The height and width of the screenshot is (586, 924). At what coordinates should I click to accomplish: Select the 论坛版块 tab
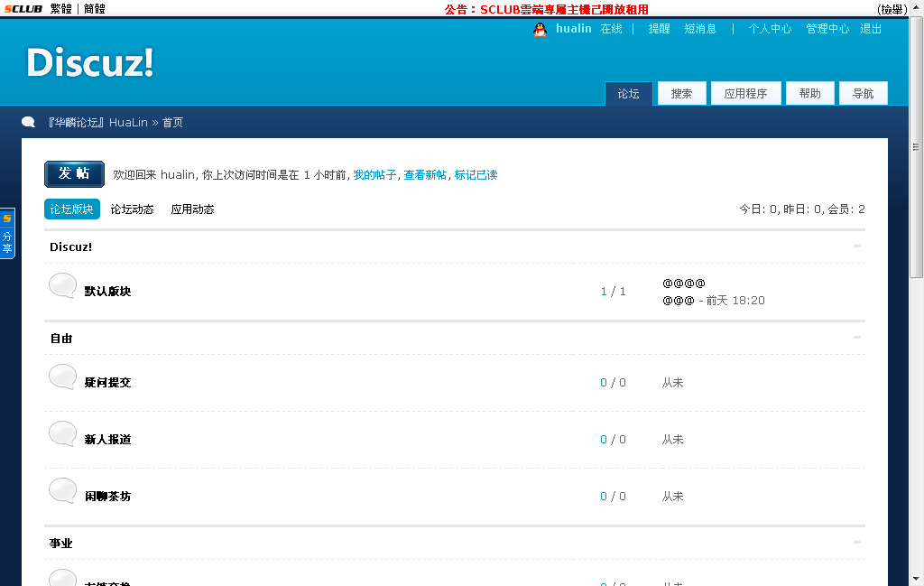click(x=72, y=209)
